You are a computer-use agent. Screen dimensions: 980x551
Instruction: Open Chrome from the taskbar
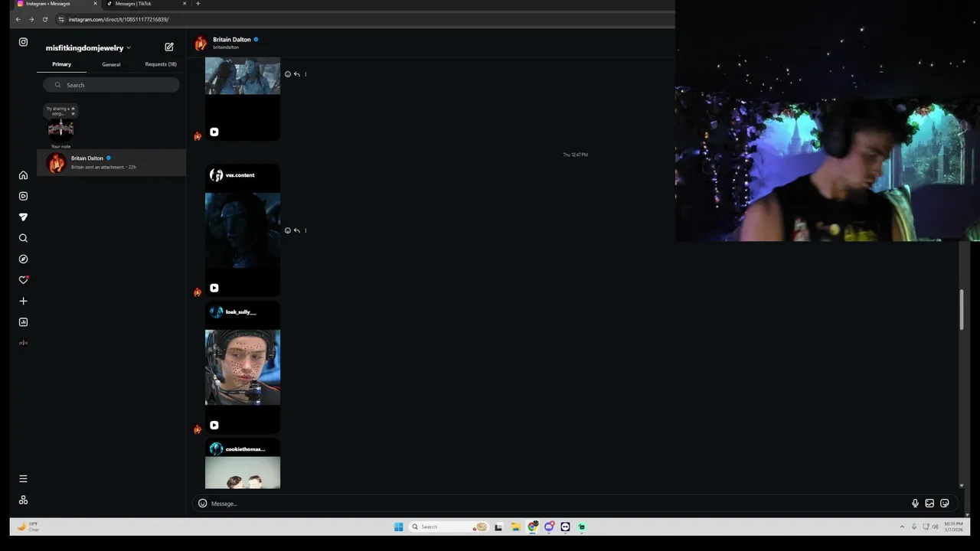click(532, 527)
